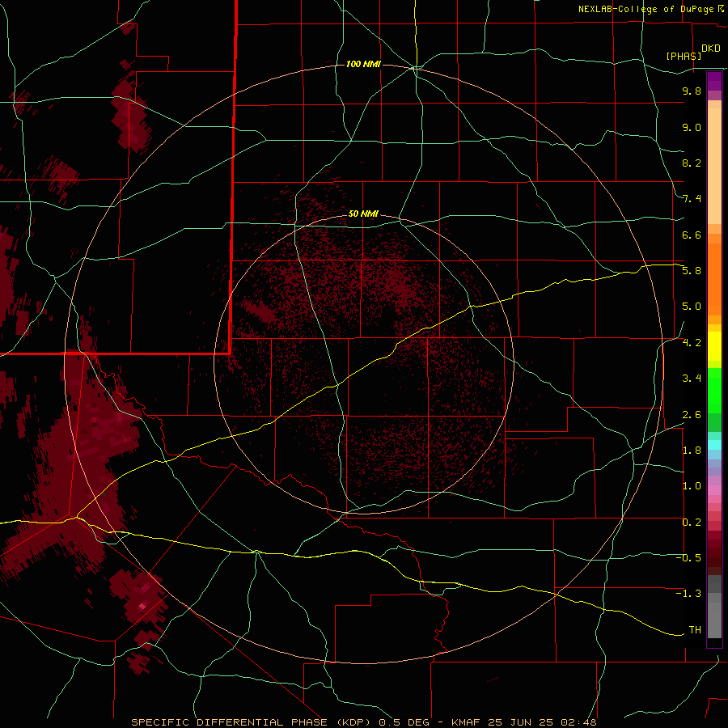Click the 100 NMI range ring label
Screen dimensions: 728x728
[x=363, y=64]
